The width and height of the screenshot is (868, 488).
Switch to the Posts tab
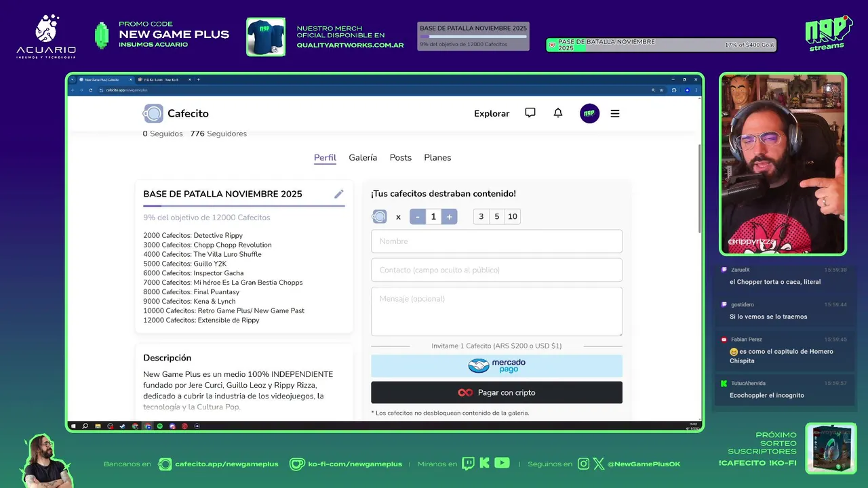coord(401,157)
